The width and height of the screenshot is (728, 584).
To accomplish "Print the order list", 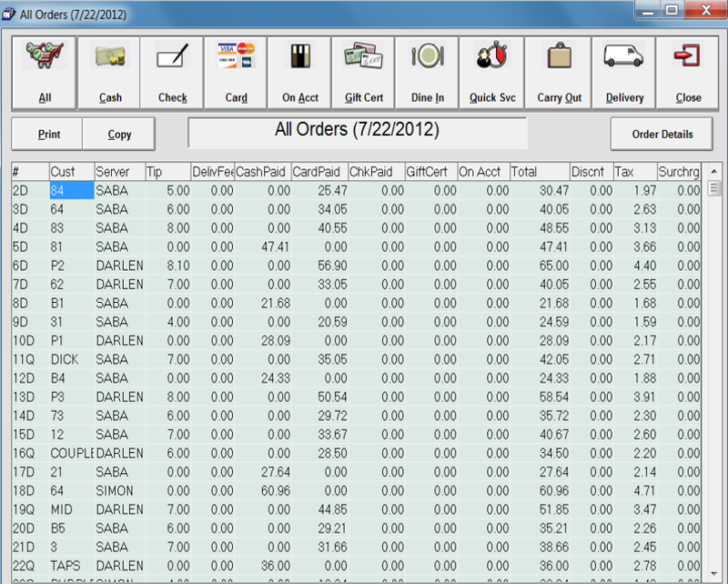I will (47, 134).
